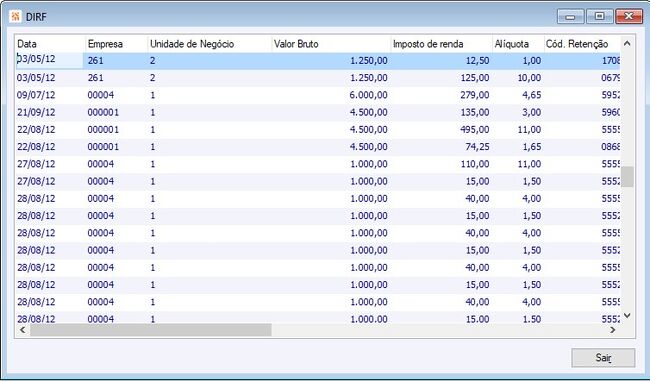Click the vertical scrollbar thumb
Viewport: 650px width, 382px height.
627,177
